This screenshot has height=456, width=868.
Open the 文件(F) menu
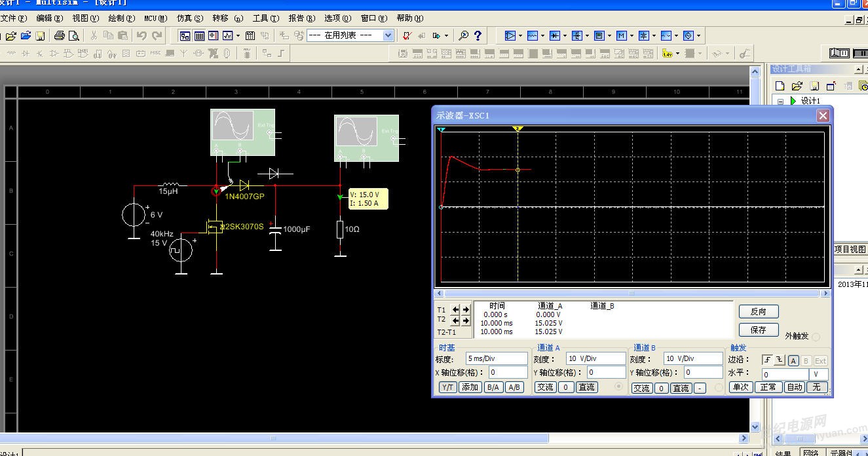(13, 18)
